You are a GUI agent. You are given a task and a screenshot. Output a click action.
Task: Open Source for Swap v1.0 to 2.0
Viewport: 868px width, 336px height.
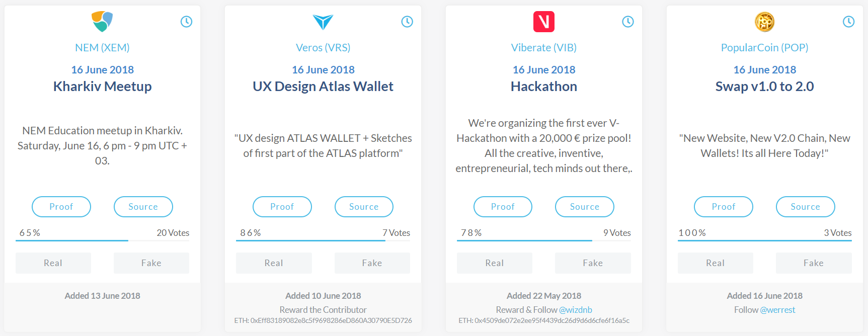pos(805,207)
